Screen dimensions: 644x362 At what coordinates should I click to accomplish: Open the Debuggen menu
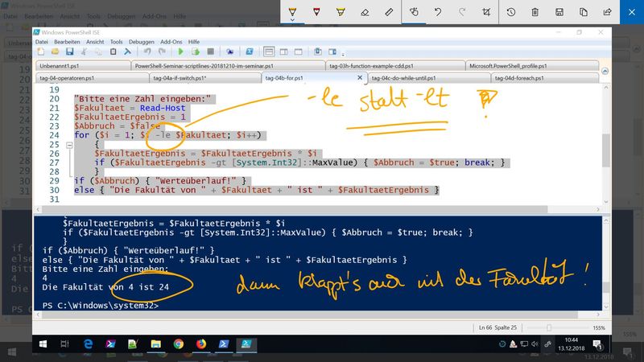(142, 42)
